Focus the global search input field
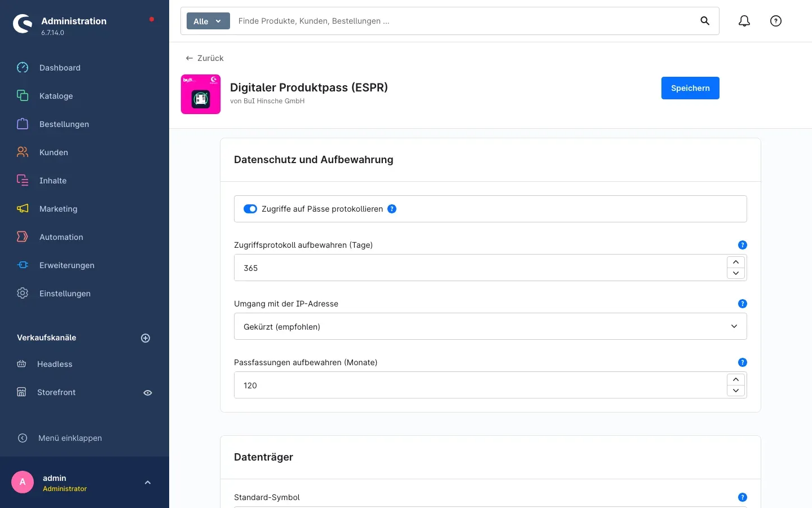The height and width of the screenshot is (508, 812). point(462,21)
